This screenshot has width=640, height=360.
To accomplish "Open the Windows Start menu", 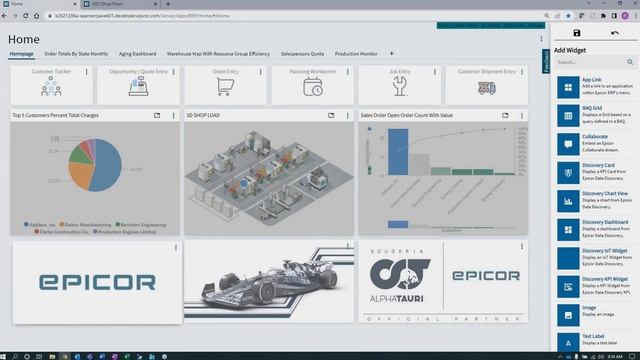I will coord(3,356).
